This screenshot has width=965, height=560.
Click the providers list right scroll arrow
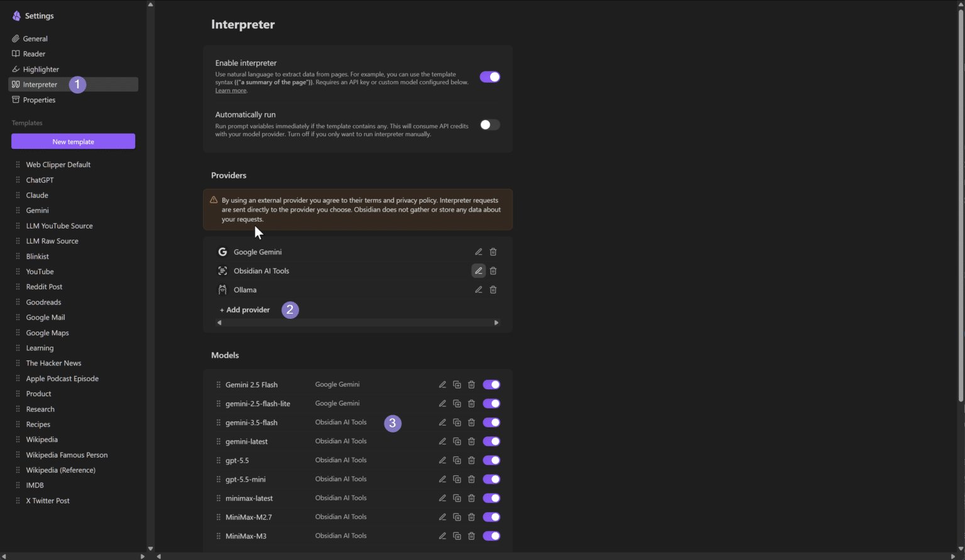496,323
